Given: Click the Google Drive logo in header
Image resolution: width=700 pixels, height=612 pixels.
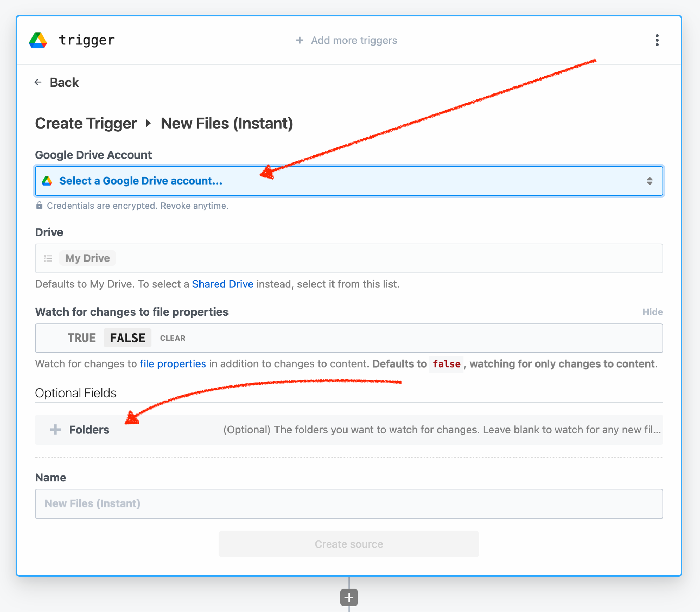Looking at the screenshot, I should click(x=38, y=40).
